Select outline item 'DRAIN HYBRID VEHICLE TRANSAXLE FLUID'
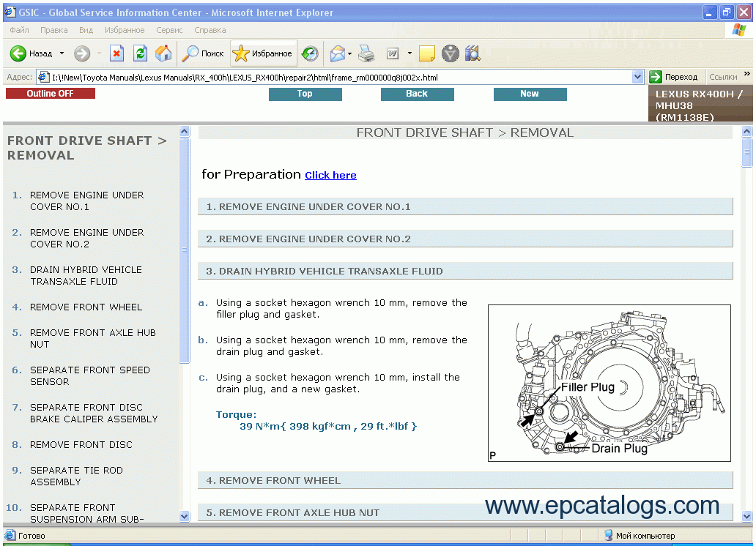Image resolution: width=756 pixels, height=546 pixels. (86, 276)
